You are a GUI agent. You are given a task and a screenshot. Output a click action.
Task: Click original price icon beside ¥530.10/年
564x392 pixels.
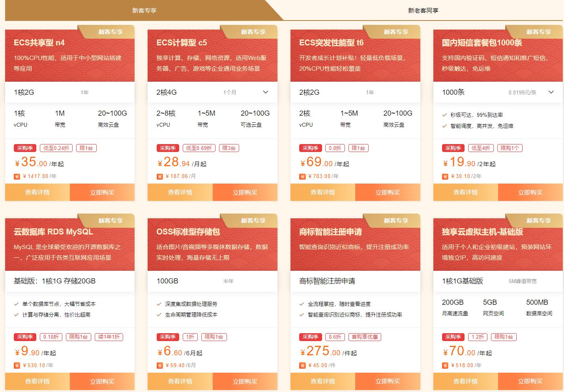click(x=17, y=366)
